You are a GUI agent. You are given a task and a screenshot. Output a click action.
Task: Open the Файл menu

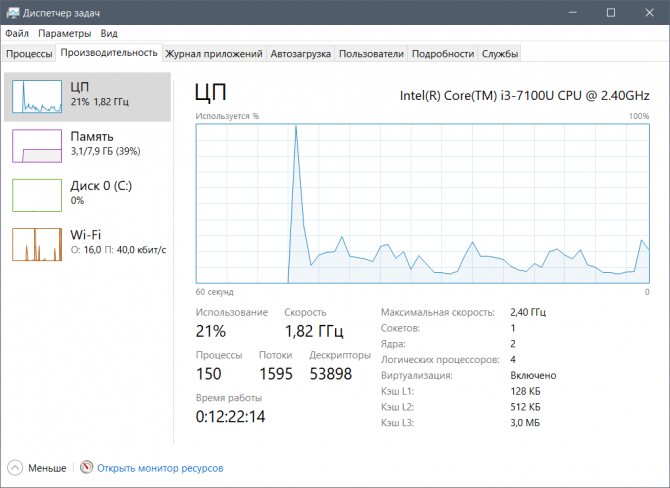pos(17,33)
